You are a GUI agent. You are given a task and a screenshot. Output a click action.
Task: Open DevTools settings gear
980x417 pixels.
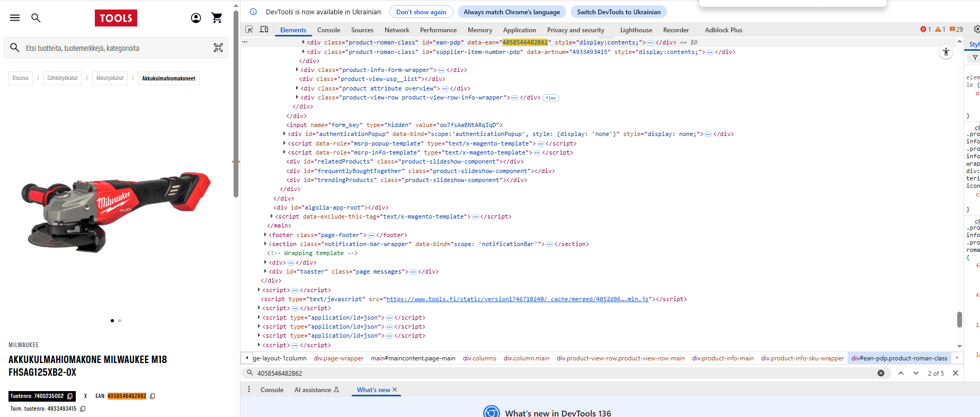[x=976, y=30]
